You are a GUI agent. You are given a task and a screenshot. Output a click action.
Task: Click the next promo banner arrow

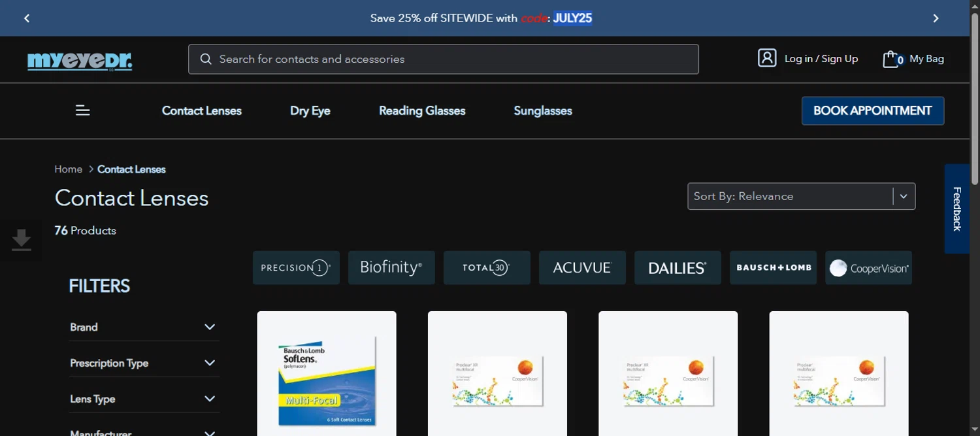click(936, 18)
